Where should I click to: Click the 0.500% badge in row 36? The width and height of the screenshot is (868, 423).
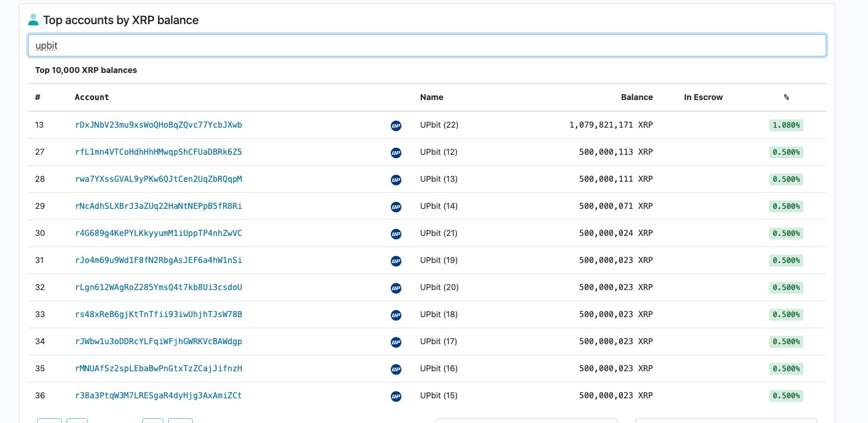pyautogui.click(x=786, y=395)
